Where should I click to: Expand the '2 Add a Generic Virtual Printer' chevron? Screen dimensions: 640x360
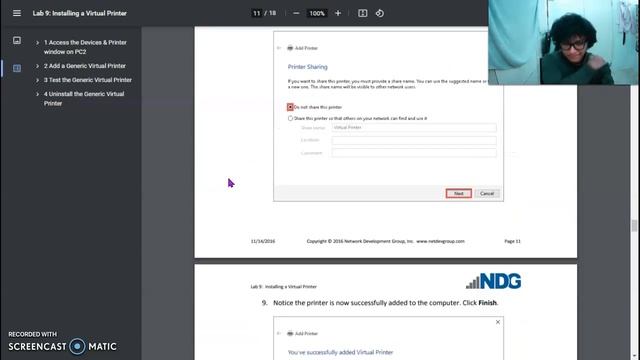pos(38,66)
